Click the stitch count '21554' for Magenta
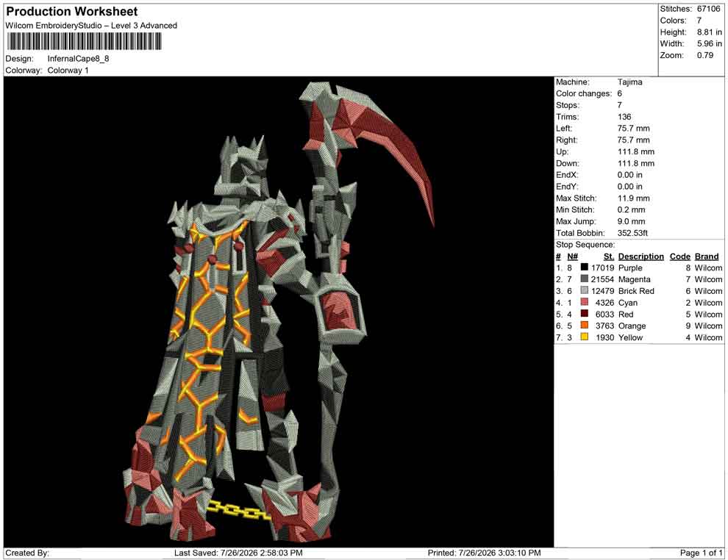 [602, 279]
